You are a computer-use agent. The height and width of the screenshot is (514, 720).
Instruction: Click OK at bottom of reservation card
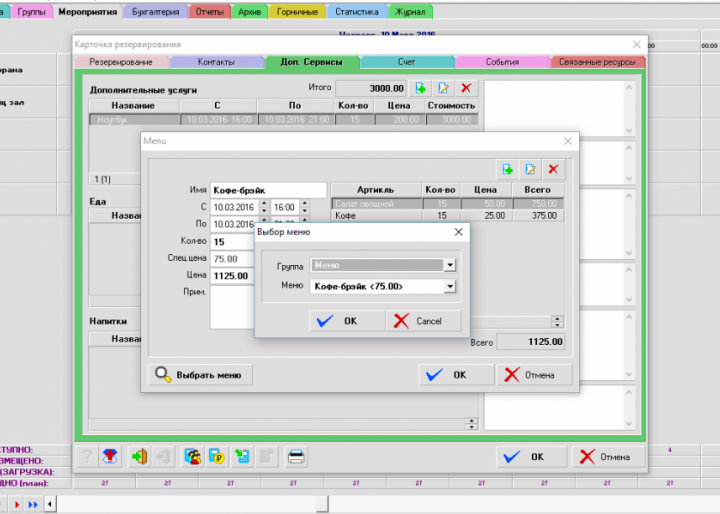point(533,457)
